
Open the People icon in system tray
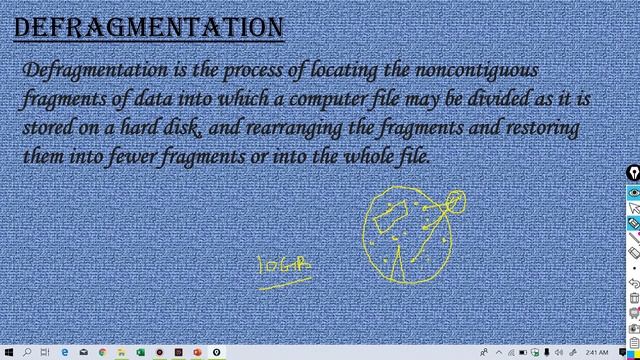coord(484,352)
